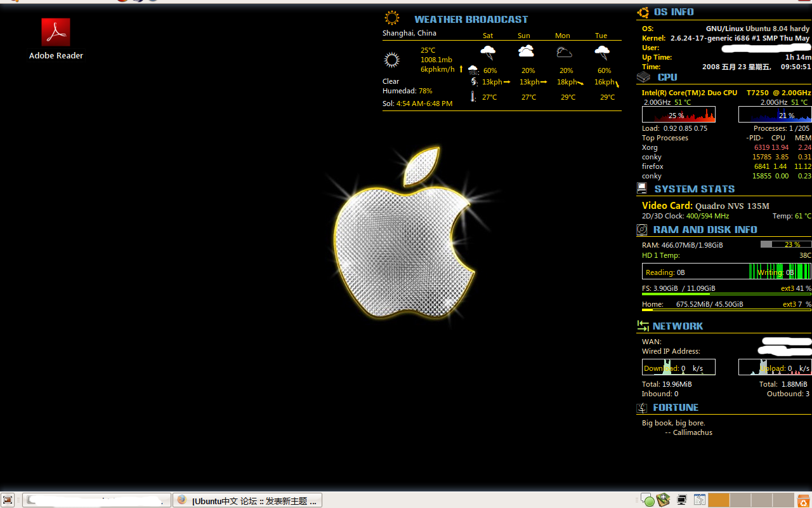Click the GNU/Linux Ubuntu 8.04 hardy text
Viewport: 812px width, 508px height.
tap(757, 29)
